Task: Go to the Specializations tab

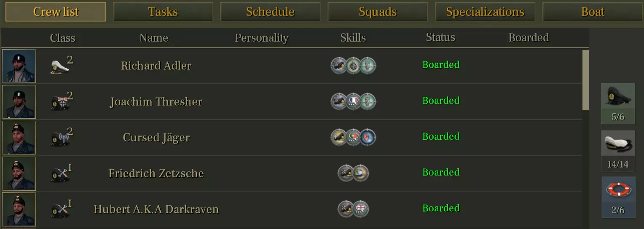Action: click(485, 12)
